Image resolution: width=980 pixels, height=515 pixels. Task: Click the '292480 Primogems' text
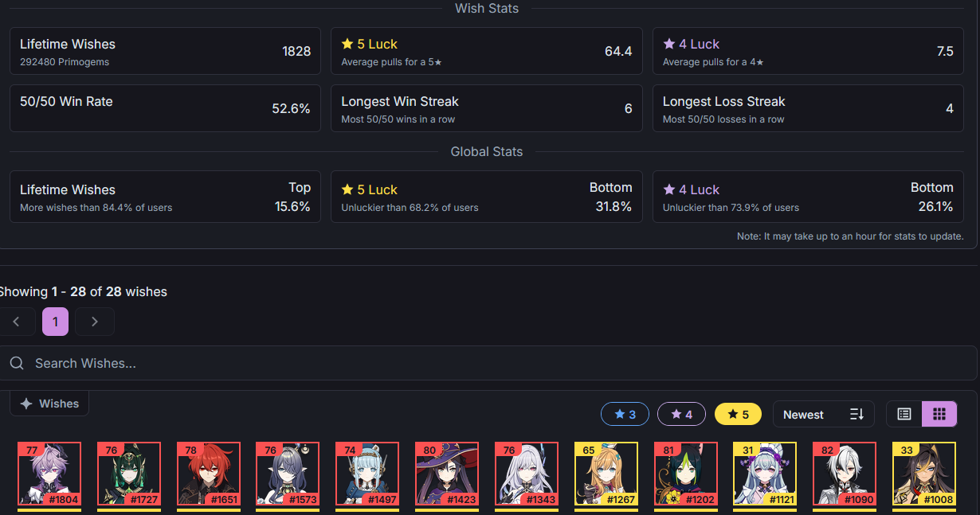coord(65,61)
